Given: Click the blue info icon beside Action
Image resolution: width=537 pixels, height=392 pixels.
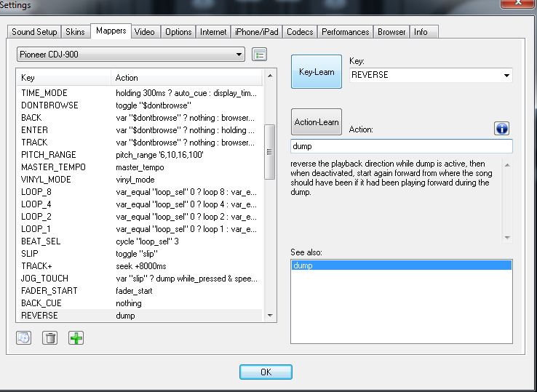Looking at the screenshot, I should point(501,129).
